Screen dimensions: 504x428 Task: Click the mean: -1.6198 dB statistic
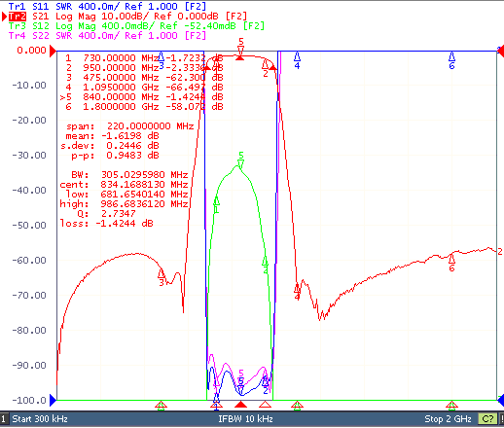point(112,136)
